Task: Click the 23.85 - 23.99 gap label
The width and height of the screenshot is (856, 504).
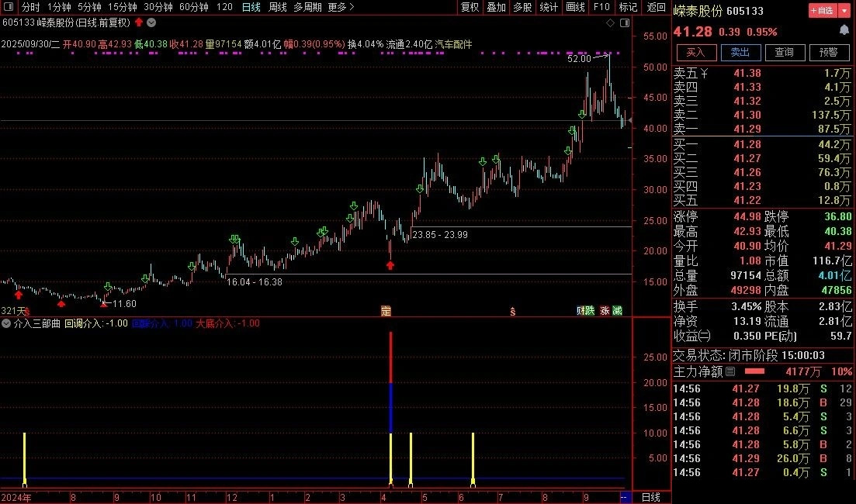Action: (x=440, y=234)
